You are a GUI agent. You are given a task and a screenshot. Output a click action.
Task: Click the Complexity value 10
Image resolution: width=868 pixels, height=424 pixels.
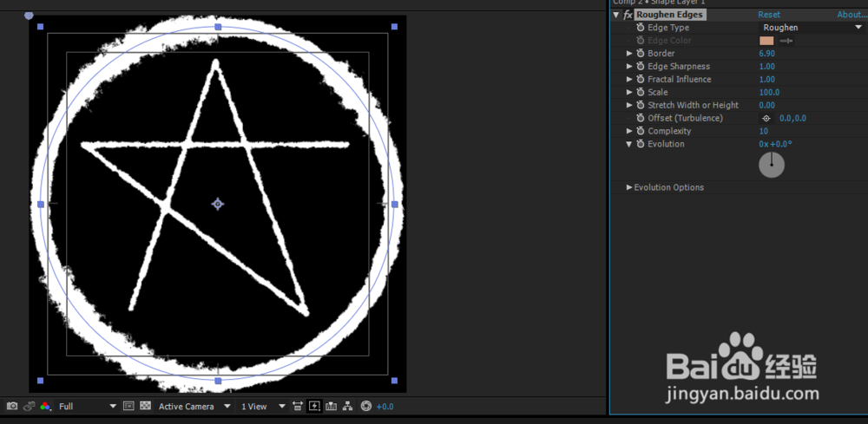[763, 131]
